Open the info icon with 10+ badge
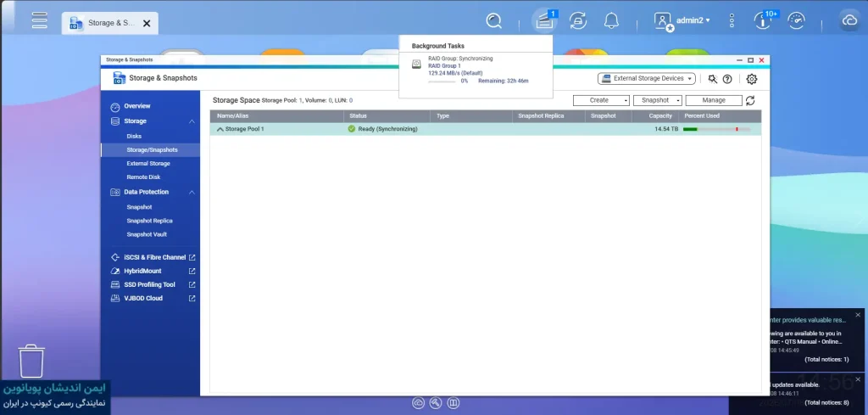This screenshot has height=415, width=868. click(x=764, y=21)
